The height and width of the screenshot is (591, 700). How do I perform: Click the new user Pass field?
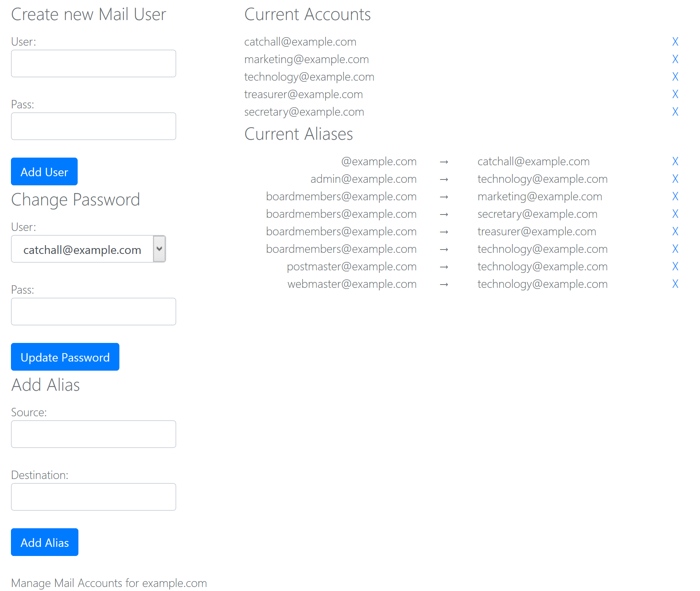click(x=93, y=126)
